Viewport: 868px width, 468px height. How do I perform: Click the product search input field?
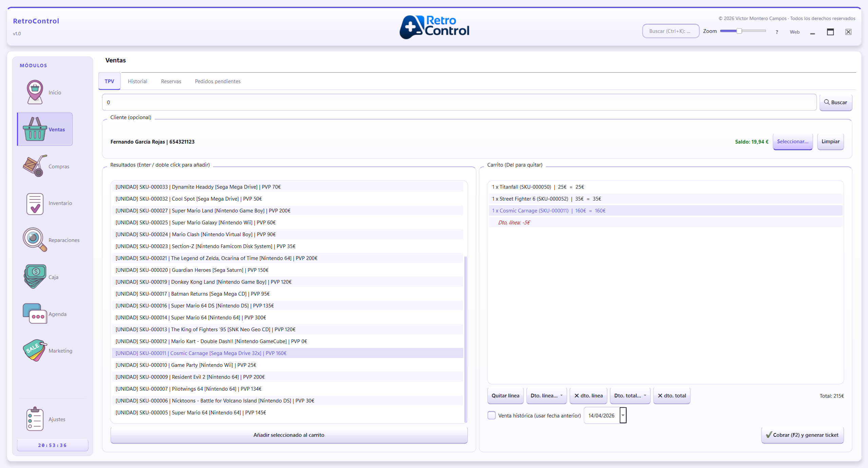459,102
